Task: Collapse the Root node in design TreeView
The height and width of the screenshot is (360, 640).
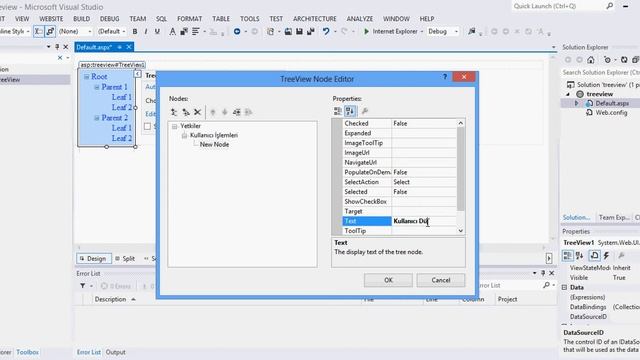Action: click(x=86, y=77)
